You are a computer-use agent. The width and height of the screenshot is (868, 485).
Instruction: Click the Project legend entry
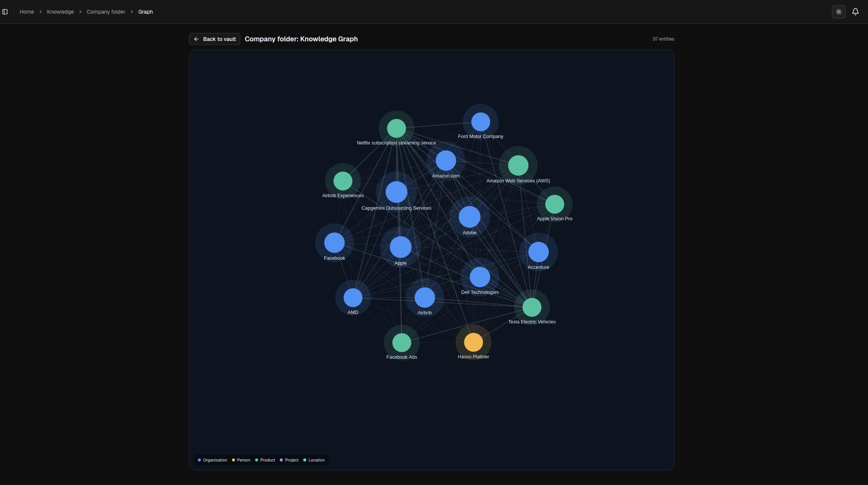click(289, 460)
